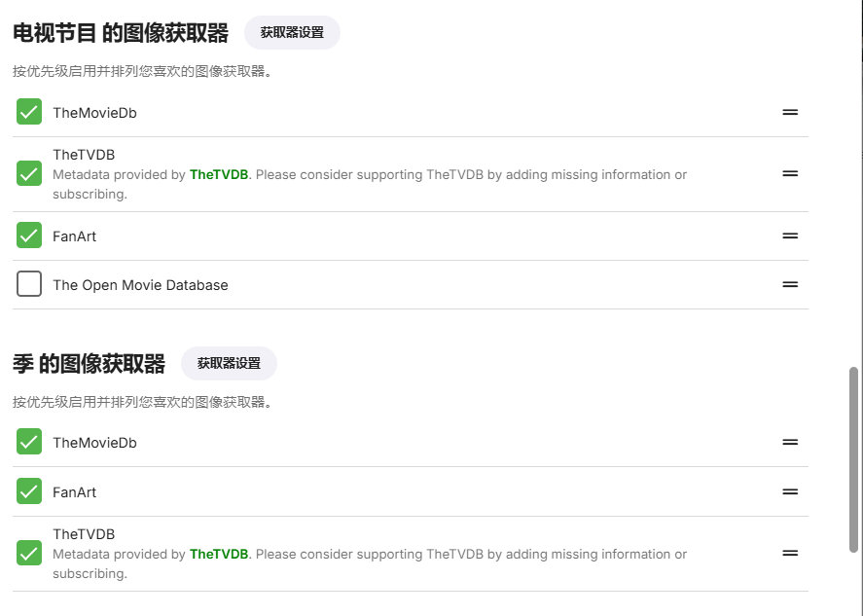Click The Open Movie Database label

(x=140, y=285)
